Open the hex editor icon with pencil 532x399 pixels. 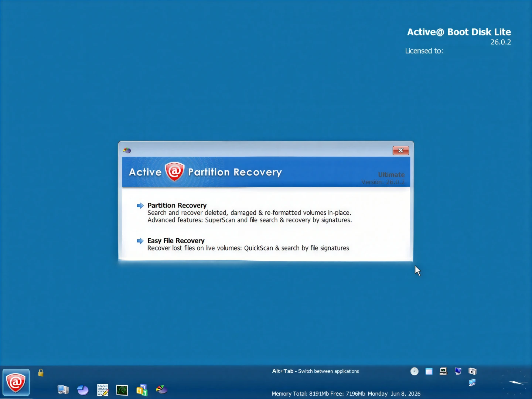[103, 390]
